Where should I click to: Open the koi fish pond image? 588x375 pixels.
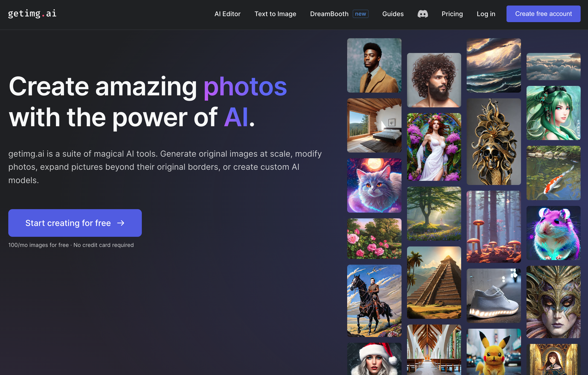click(x=553, y=173)
